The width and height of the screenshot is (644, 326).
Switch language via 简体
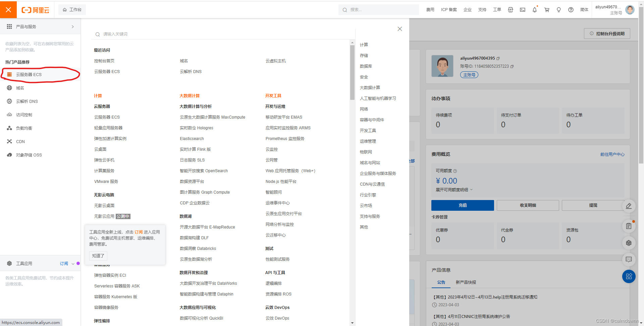pos(584,10)
